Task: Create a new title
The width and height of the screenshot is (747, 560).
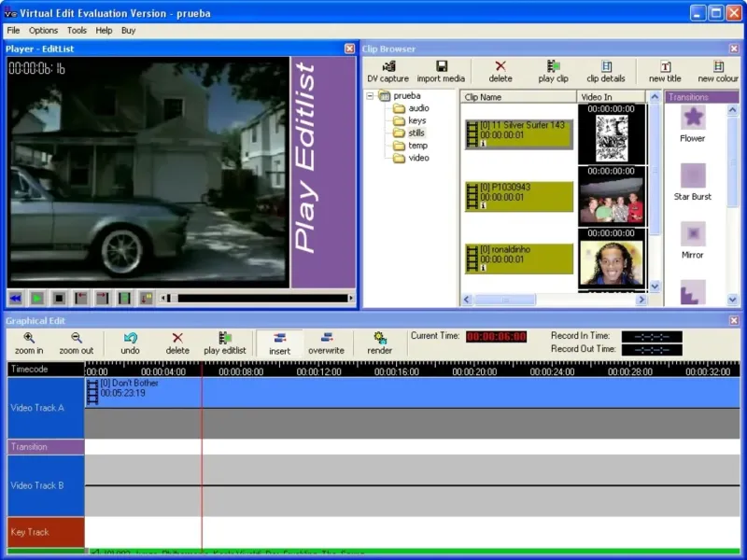Action: click(665, 66)
